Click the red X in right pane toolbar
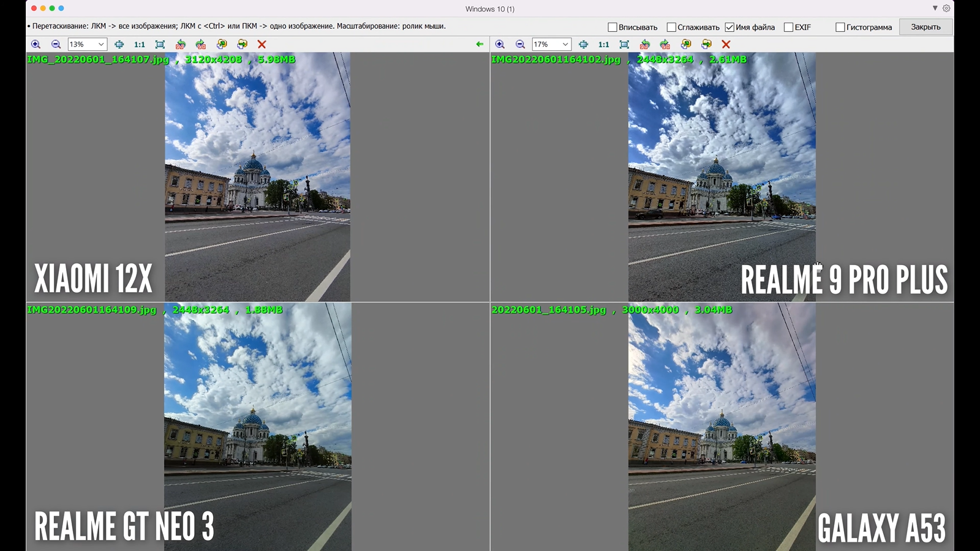The width and height of the screenshot is (980, 551). (726, 44)
